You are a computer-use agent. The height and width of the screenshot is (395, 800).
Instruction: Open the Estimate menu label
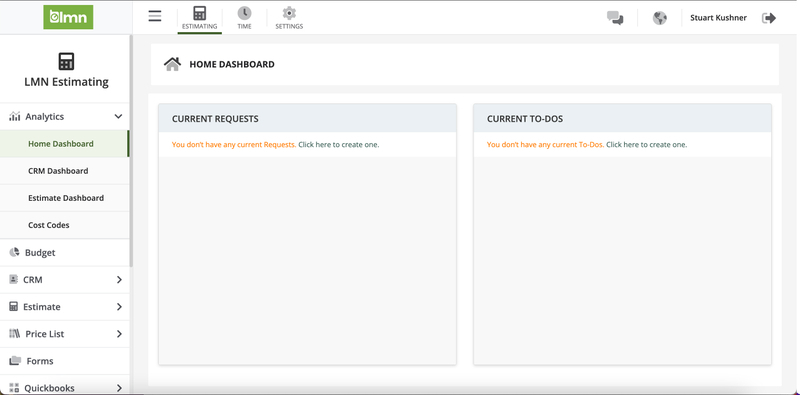pos(42,307)
